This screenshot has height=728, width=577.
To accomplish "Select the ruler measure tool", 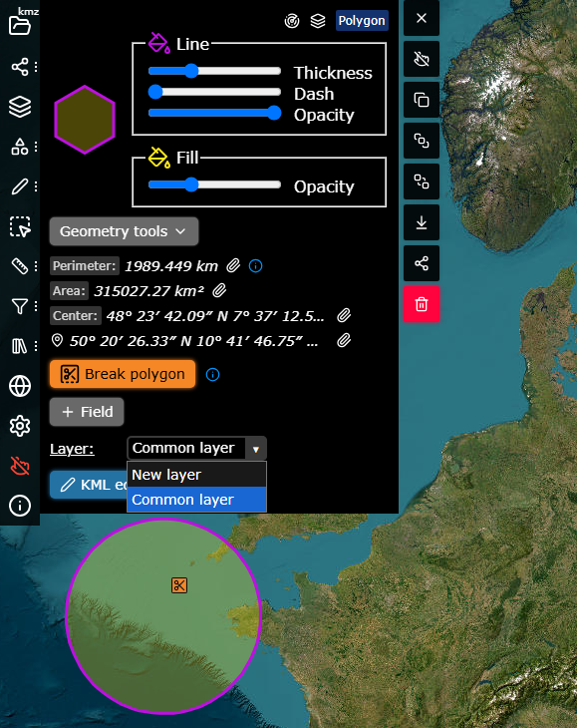I will tap(20, 266).
